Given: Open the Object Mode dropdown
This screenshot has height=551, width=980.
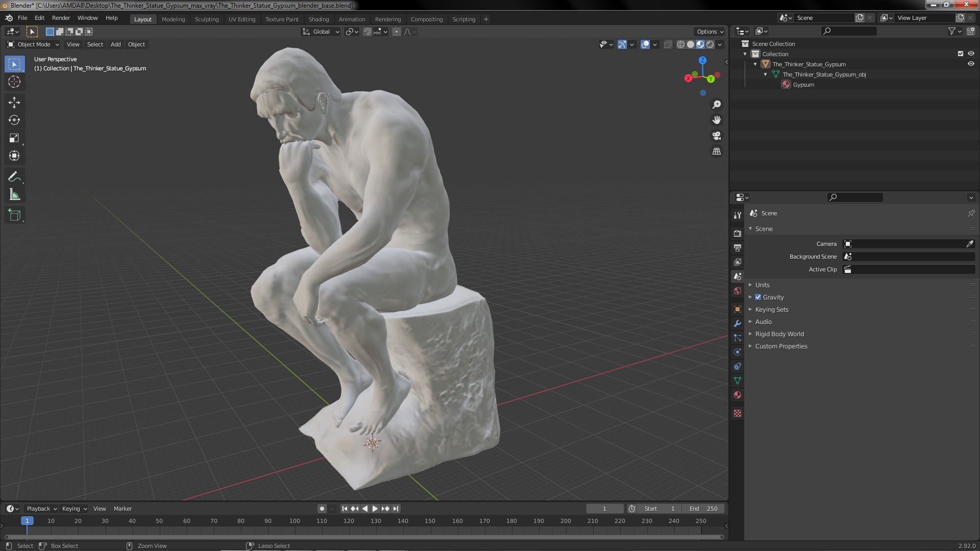Looking at the screenshot, I should (33, 44).
